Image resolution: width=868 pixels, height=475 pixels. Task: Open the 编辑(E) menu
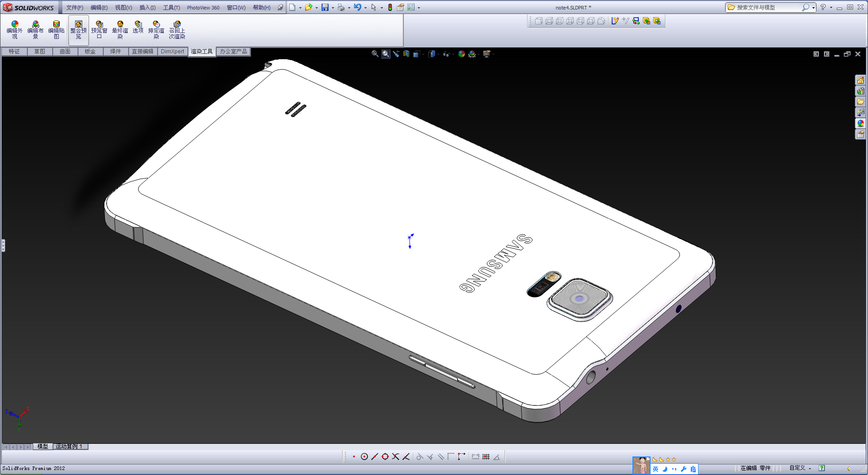(x=99, y=8)
